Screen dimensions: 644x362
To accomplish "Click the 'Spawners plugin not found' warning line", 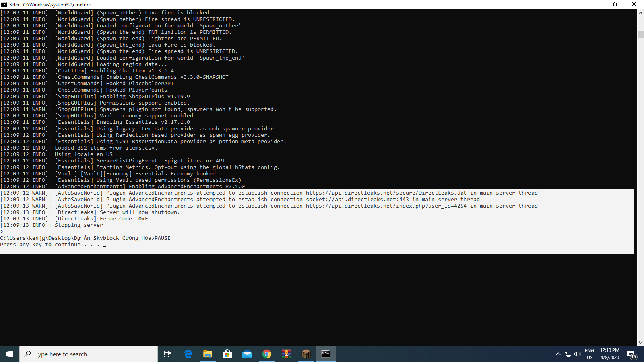I will [x=138, y=109].
